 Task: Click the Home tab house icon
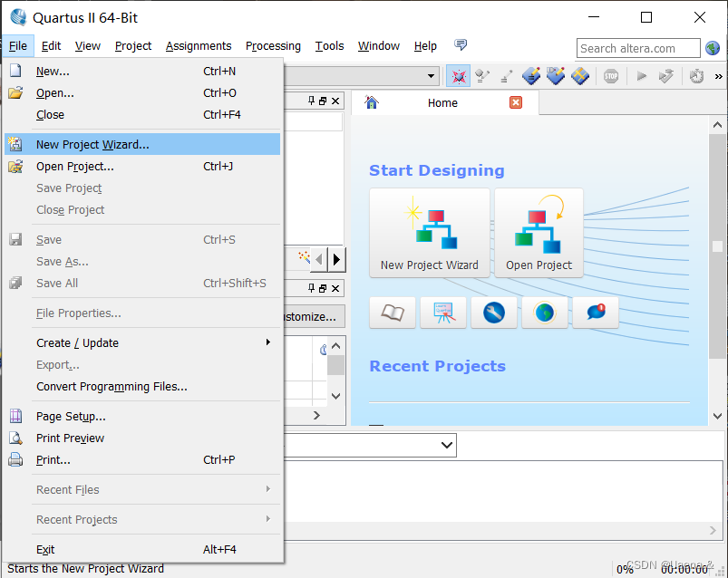click(372, 102)
